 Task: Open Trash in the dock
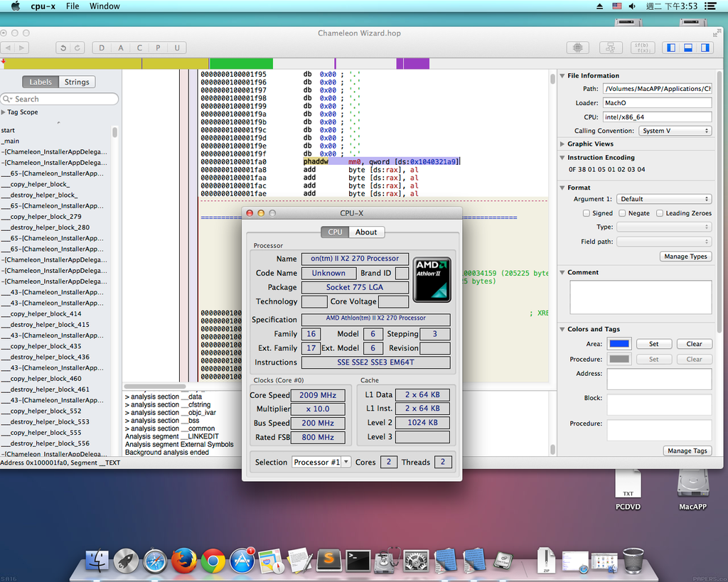point(633,560)
